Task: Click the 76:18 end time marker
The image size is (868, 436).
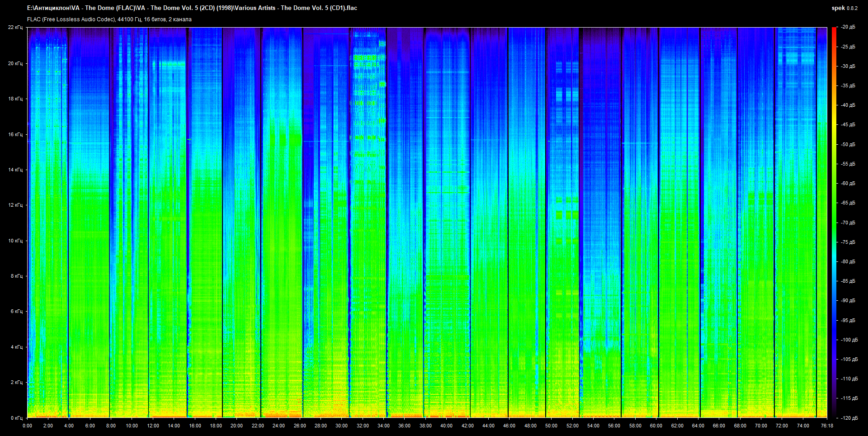Action: [x=827, y=426]
